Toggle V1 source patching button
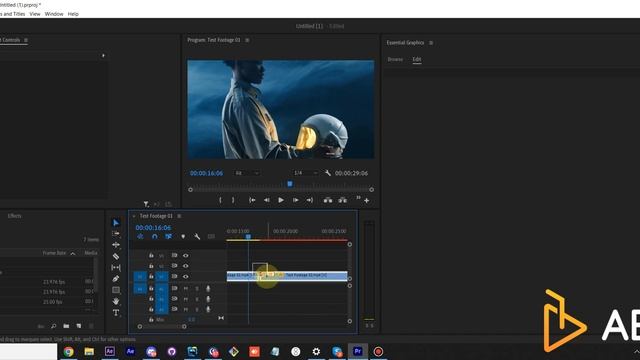Image resolution: width=640 pixels, height=360 pixels. (x=140, y=277)
